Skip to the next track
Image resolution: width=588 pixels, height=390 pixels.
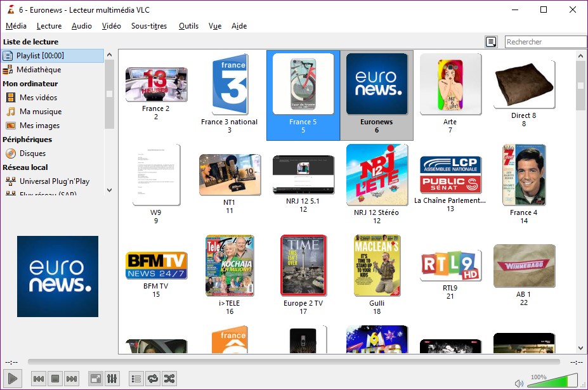pyautogui.click(x=72, y=379)
